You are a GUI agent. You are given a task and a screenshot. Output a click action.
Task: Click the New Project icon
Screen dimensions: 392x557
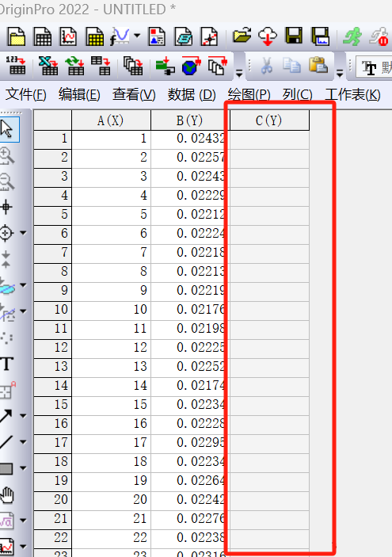17,36
